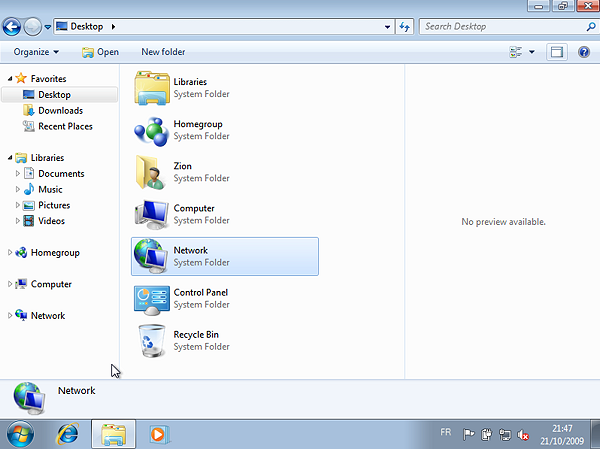
Task: Launch Internet Explorer from the taskbar
Action: tap(68, 434)
